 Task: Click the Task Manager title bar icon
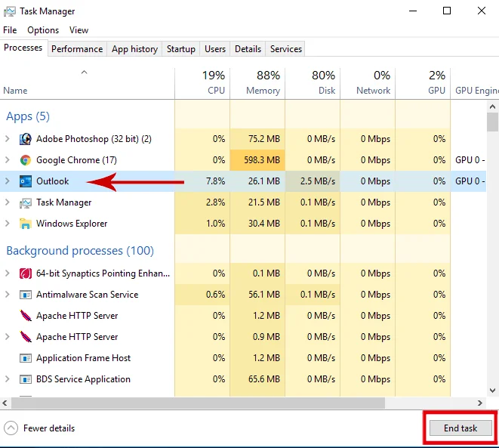(10, 12)
